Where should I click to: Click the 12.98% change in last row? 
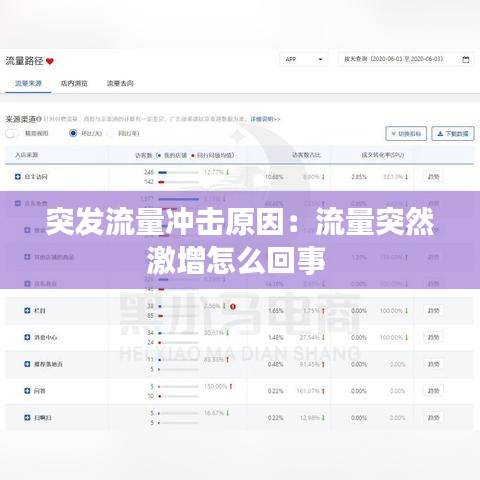[x=310, y=418]
